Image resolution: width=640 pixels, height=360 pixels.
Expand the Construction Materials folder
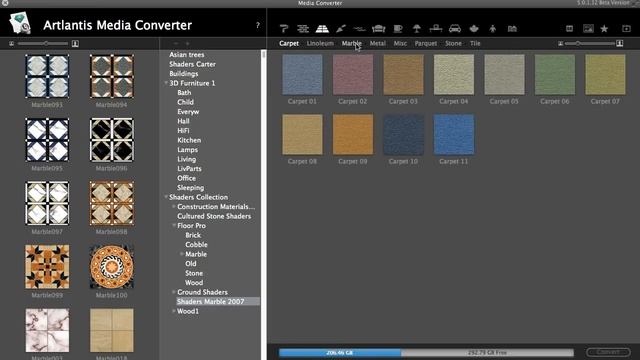[x=174, y=207]
